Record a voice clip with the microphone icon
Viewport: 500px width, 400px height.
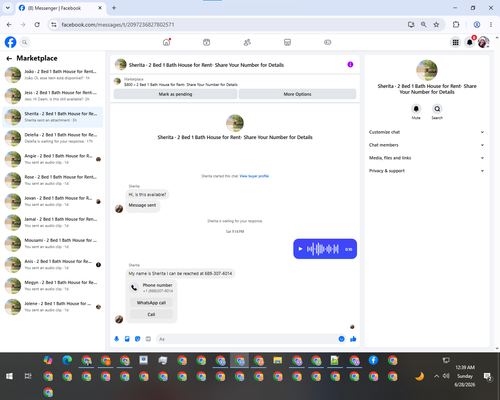117,339
